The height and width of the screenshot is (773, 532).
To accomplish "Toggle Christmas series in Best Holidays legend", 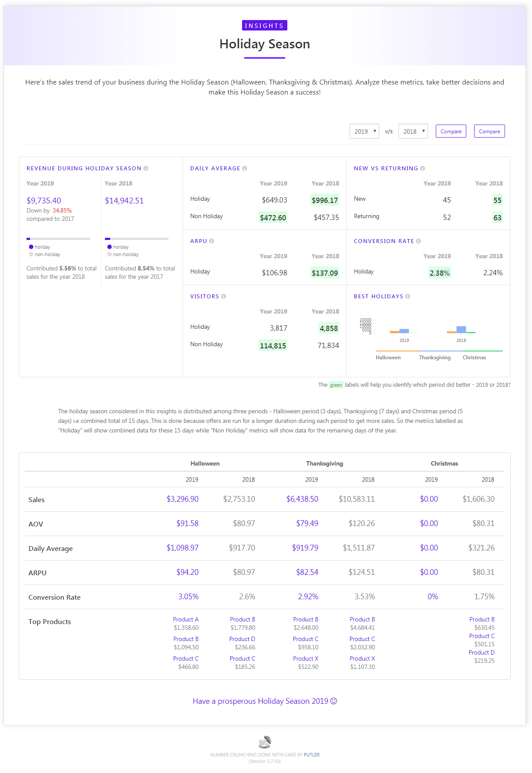I will click(x=475, y=358).
